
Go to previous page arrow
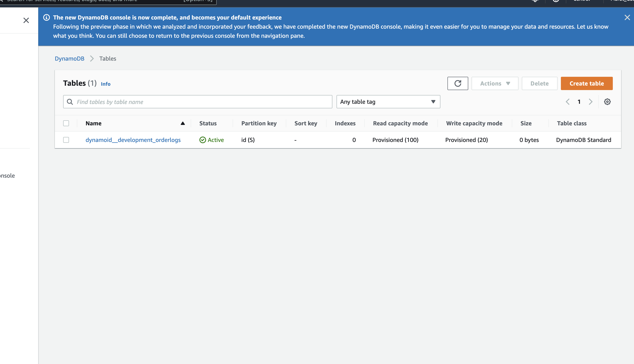pyautogui.click(x=568, y=102)
